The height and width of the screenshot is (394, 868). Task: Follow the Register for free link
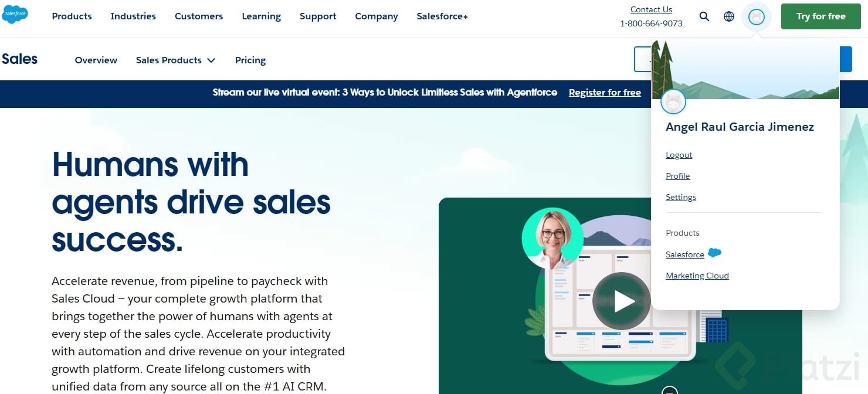click(605, 93)
